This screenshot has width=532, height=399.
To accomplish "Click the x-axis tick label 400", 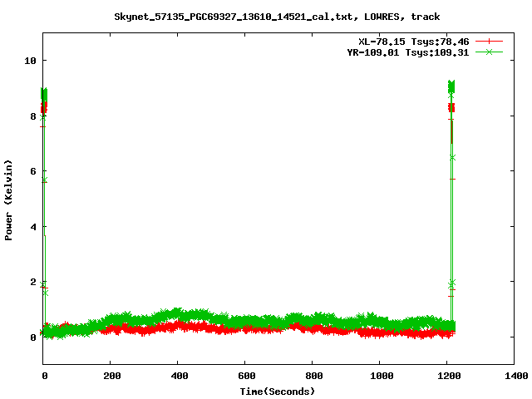I will (179, 376).
